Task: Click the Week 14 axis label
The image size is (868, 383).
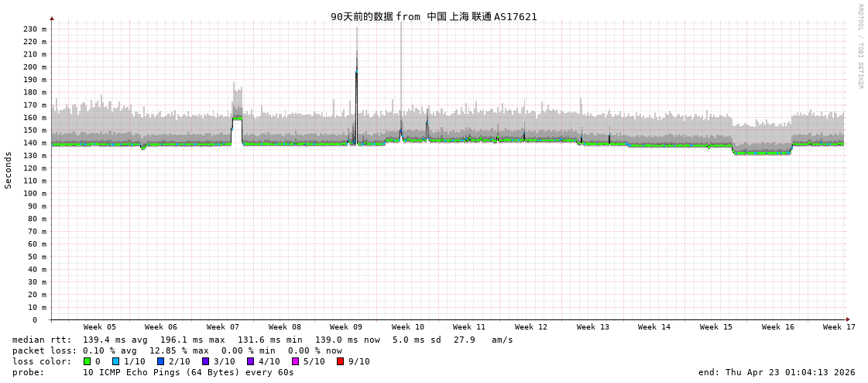Action: [x=654, y=327]
